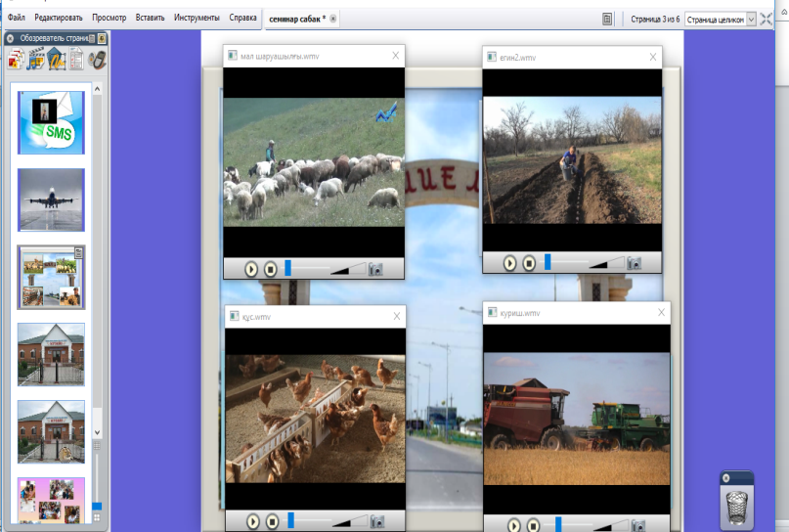This screenshot has width=789, height=532.
Task: Click the fit-page full screen arrows icon
Action: click(766, 20)
